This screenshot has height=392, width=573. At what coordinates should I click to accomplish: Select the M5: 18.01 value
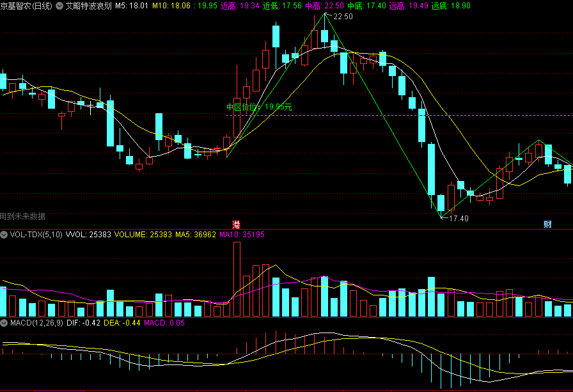(x=132, y=6)
